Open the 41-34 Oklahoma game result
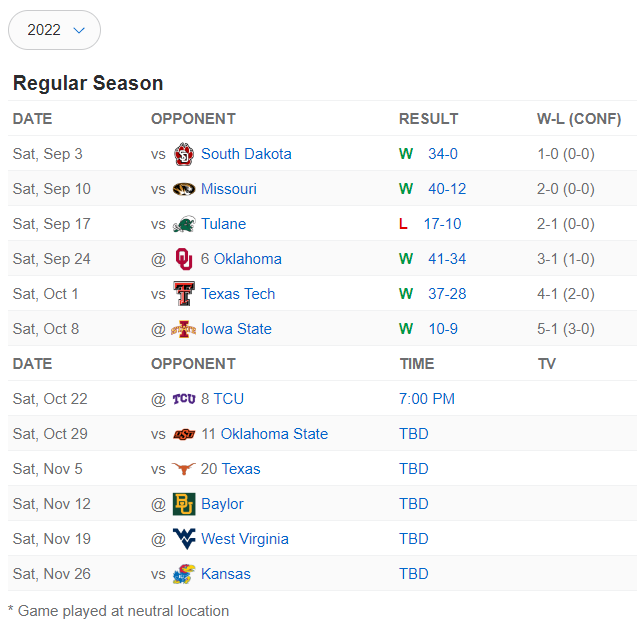 tap(447, 259)
